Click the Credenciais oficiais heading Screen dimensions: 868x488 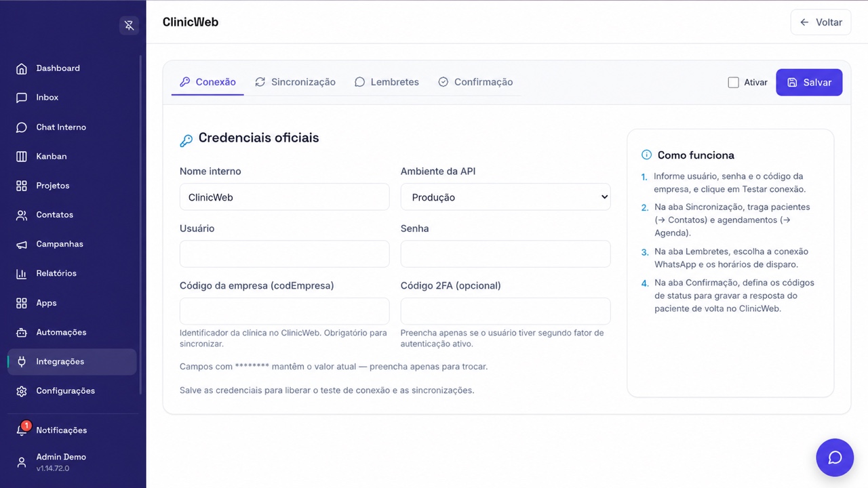(258, 138)
